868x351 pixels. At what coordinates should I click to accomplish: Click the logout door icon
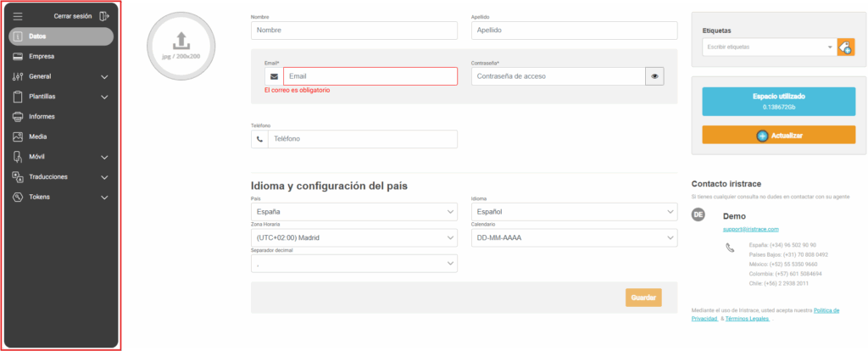104,16
